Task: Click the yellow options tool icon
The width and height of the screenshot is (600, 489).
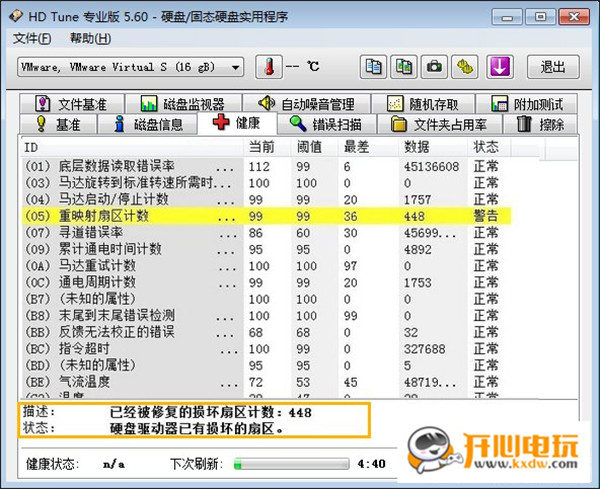Action: pyautogui.click(x=465, y=67)
